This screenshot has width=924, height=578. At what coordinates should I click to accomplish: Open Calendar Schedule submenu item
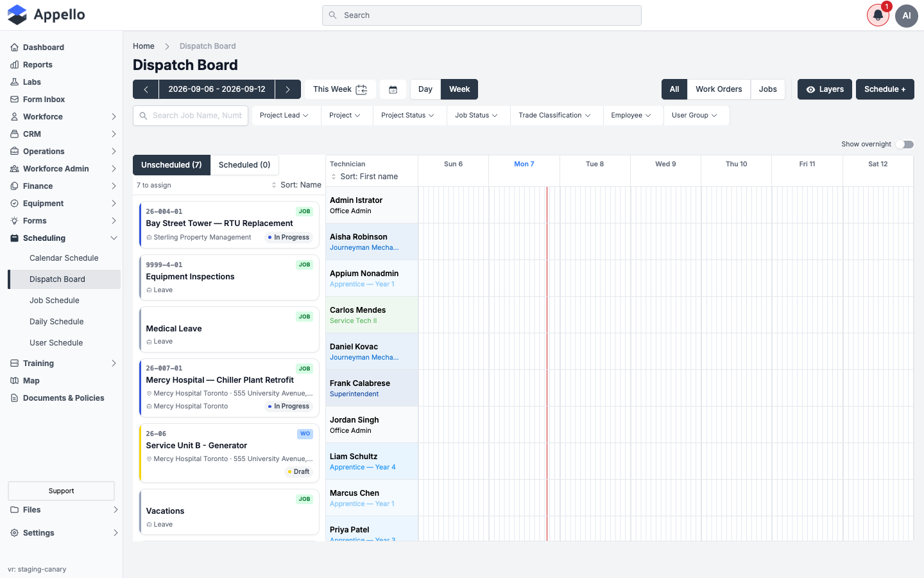(x=64, y=258)
